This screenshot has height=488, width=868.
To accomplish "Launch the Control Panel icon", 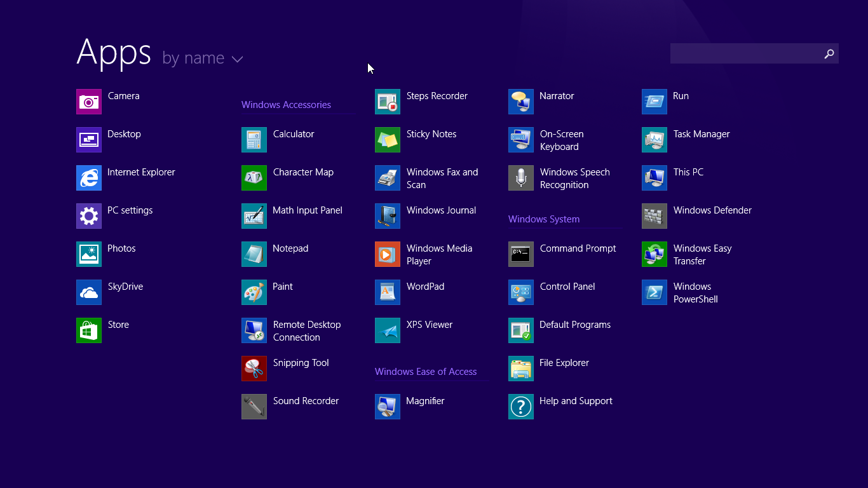I will (521, 292).
